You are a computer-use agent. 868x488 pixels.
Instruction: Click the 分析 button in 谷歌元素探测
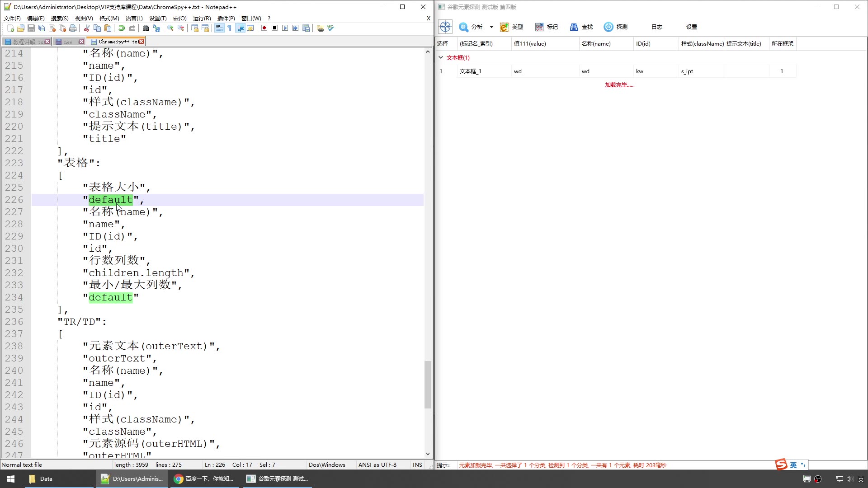[x=471, y=27]
